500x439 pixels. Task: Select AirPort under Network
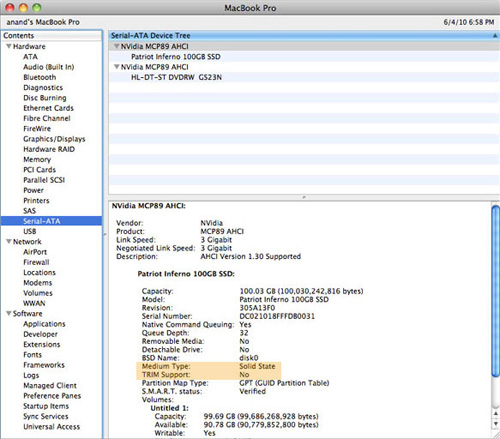tap(35, 252)
